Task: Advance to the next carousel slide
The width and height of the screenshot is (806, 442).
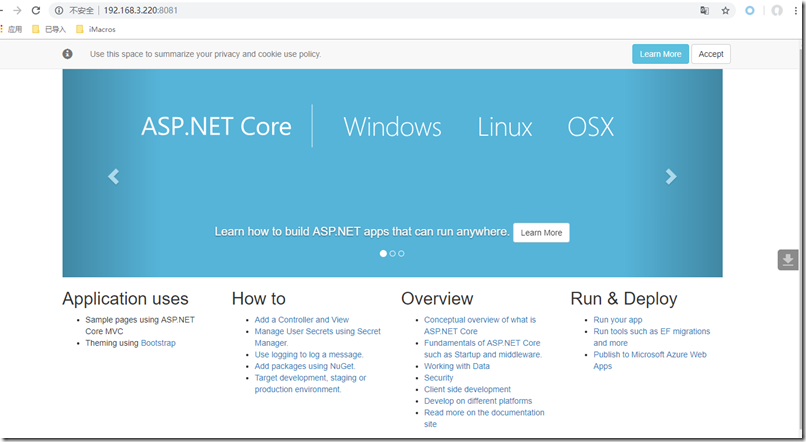Action: 671,176
